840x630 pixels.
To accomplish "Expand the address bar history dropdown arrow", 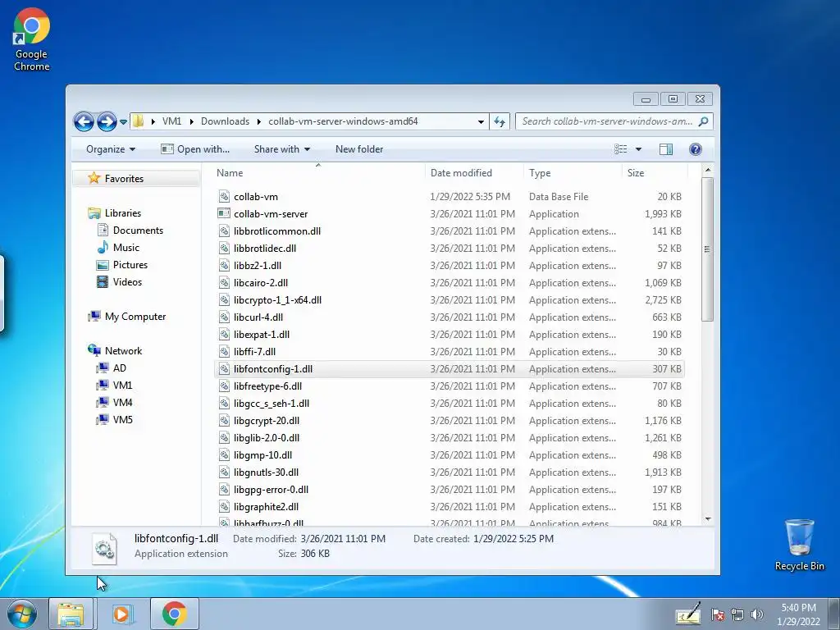I will click(x=481, y=121).
